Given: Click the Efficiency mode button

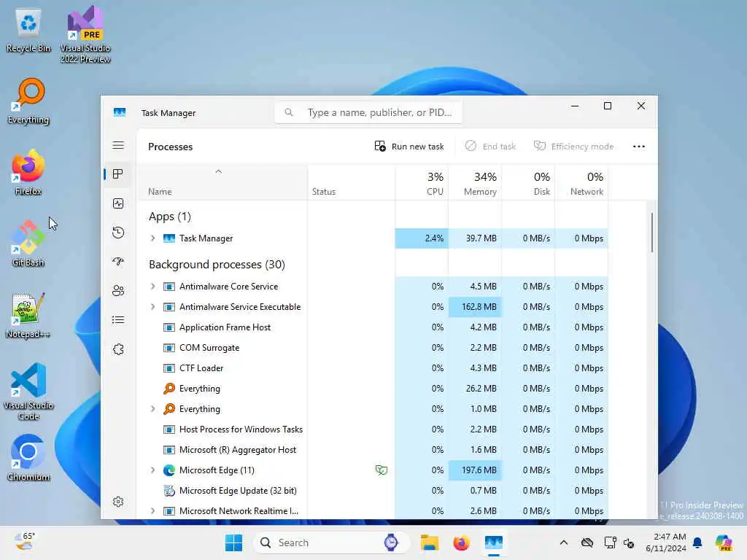Looking at the screenshot, I should (x=573, y=147).
